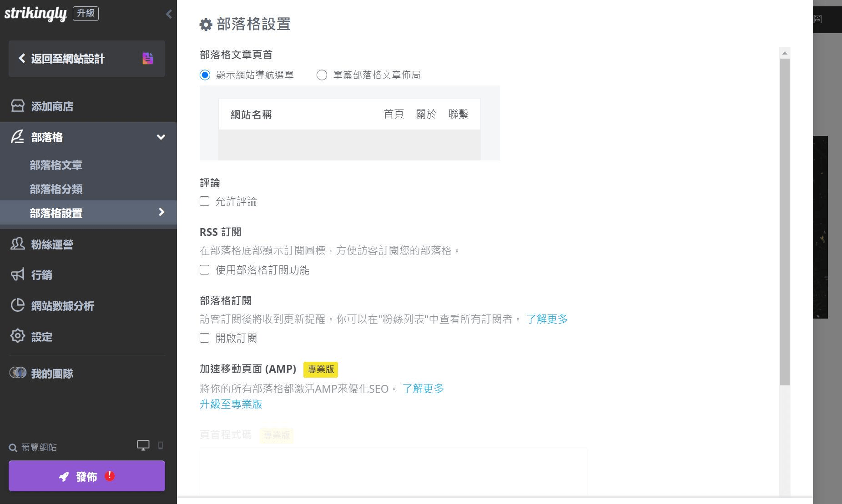Click the 粉絲運營 fans icon
Screen dimensions: 842x504
pyautogui.click(x=17, y=245)
